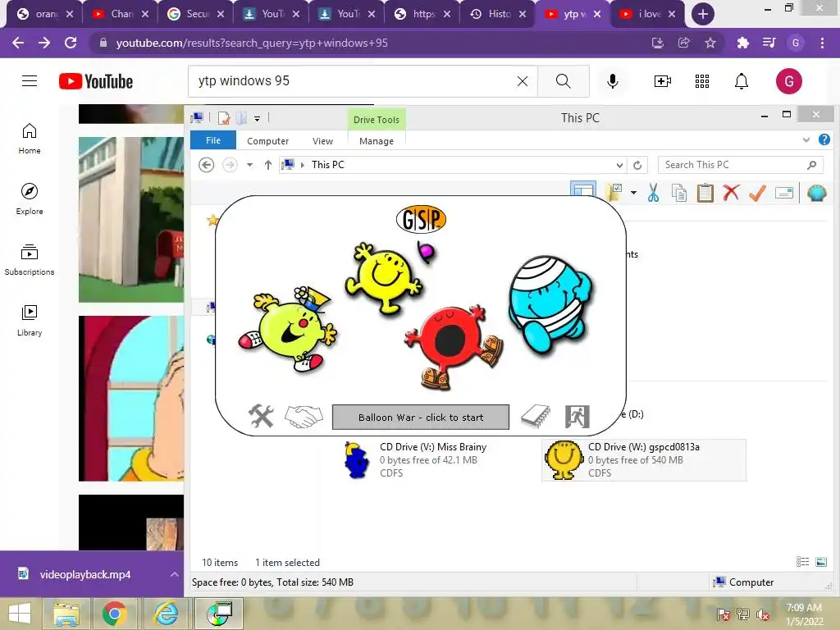Select CD Drive (W:) gspcd0813a
Image resolution: width=840 pixels, height=630 pixels.
643,459
